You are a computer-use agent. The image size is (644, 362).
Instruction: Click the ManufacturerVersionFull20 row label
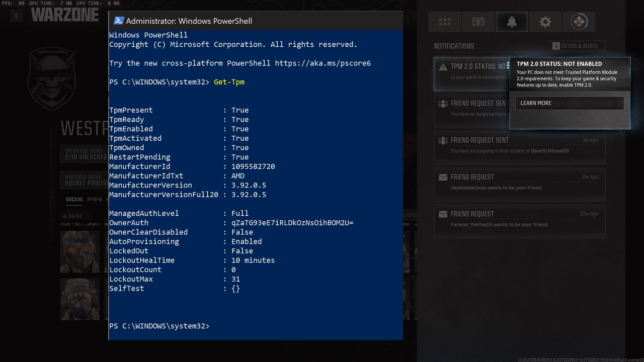(x=164, y=195)
